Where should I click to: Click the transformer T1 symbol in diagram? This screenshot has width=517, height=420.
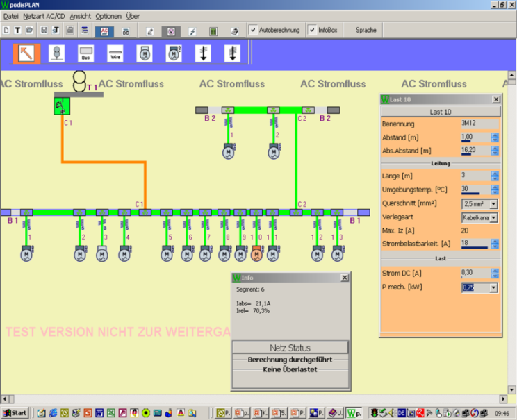click(79, 81)
